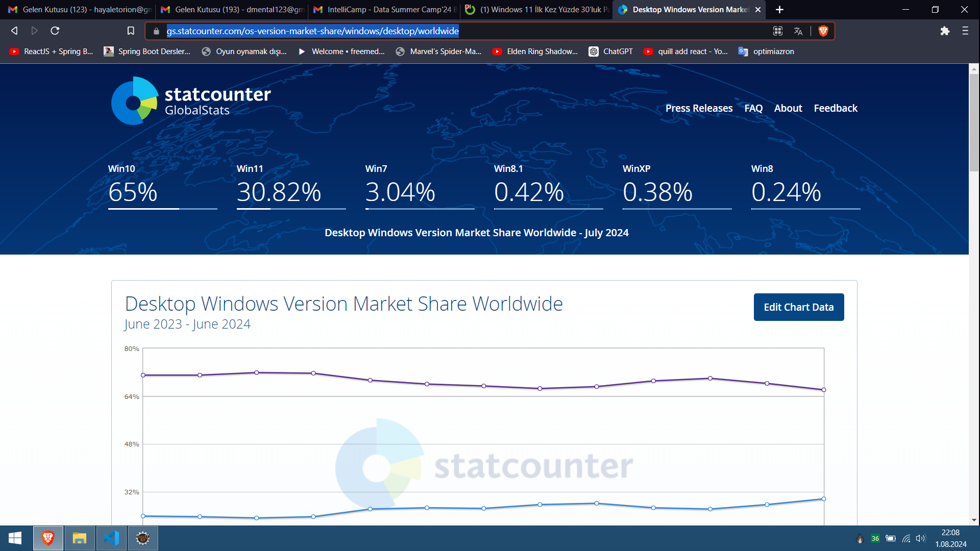980x551 pixels.
Task: Switch to Windows 11 İlk Kez tab
Action: [537, 10]
